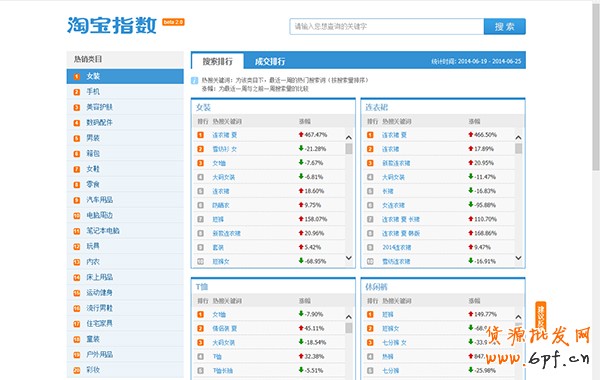Select 笔记本电脑 category in sidebar
Screen dimensions: 600x380
point(125,231)
